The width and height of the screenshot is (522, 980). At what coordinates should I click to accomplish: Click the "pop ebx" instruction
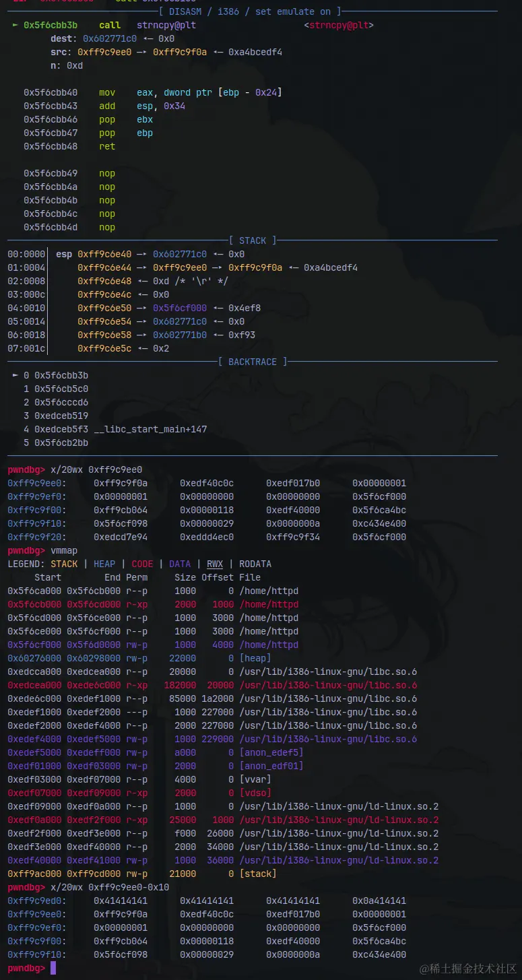126,119
